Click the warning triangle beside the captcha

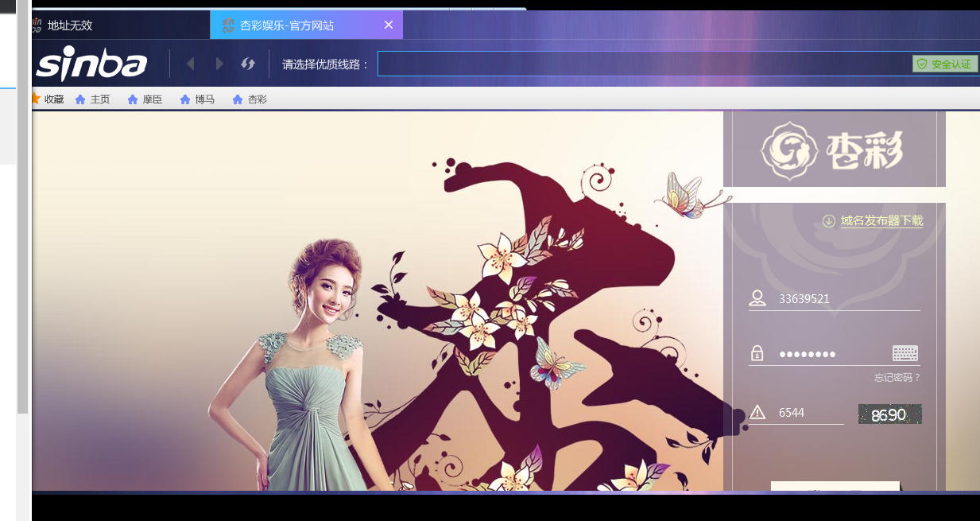point(756,410)
